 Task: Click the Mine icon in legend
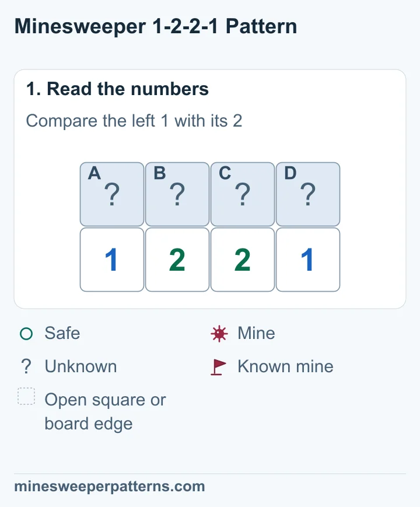219,334
